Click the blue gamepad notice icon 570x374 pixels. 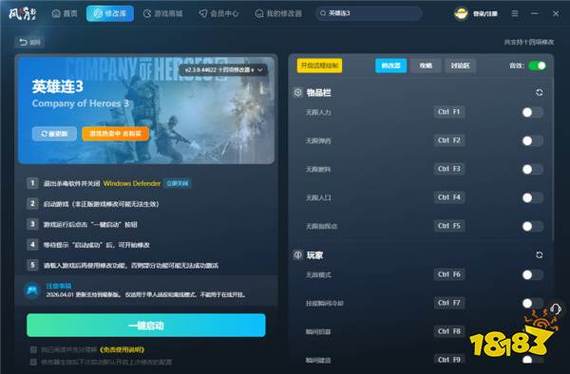(x=32, y=290)
